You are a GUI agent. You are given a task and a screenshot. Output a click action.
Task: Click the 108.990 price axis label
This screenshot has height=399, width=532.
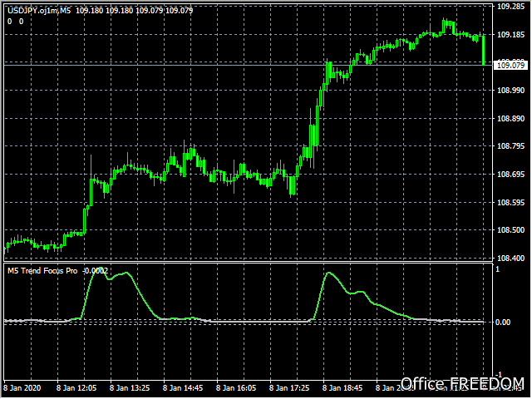coord(510,91)
